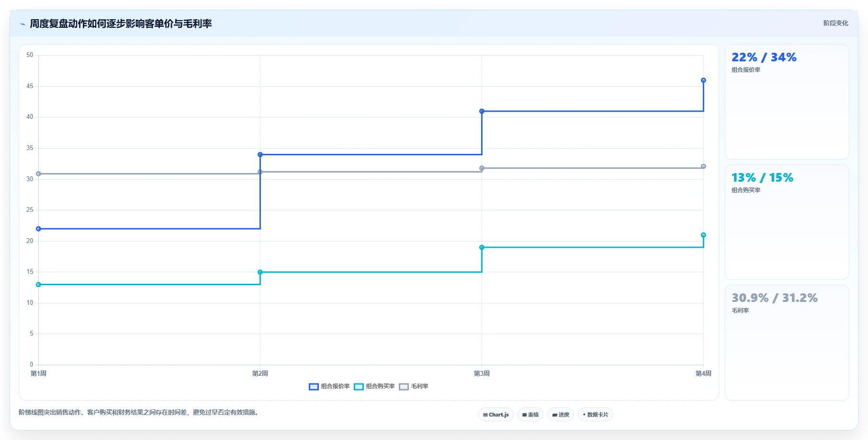Click the title 周度复盘动作如何逐步影响客单价与毛利率
Viewport: 868px width, 440px height.
(121, 23)
